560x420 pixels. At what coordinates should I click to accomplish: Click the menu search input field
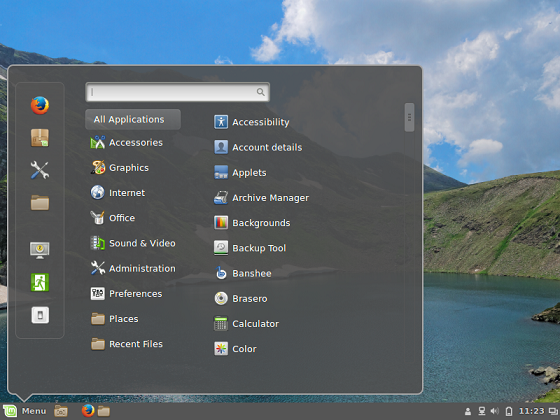178,92
